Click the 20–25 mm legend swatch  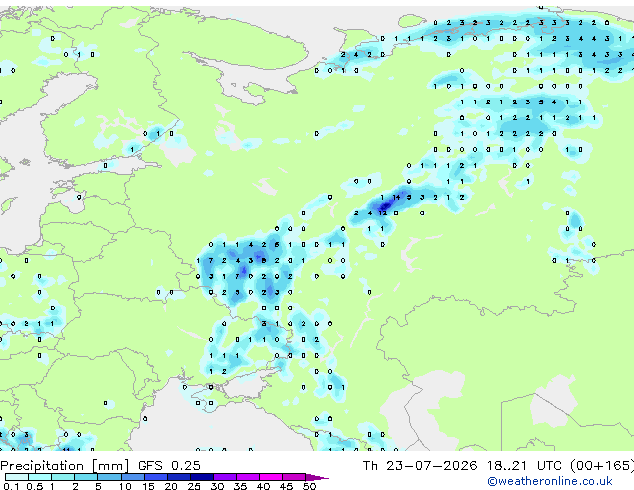point(178,477)
